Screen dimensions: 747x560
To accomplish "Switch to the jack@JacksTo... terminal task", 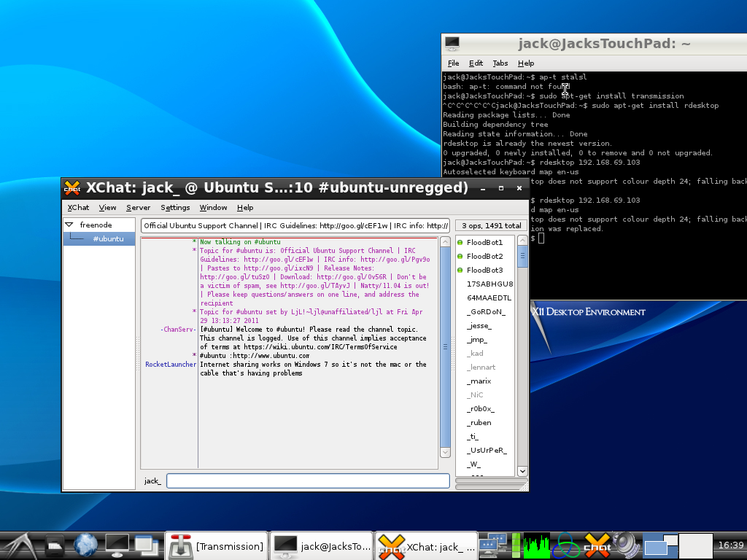I will (322, 546).
